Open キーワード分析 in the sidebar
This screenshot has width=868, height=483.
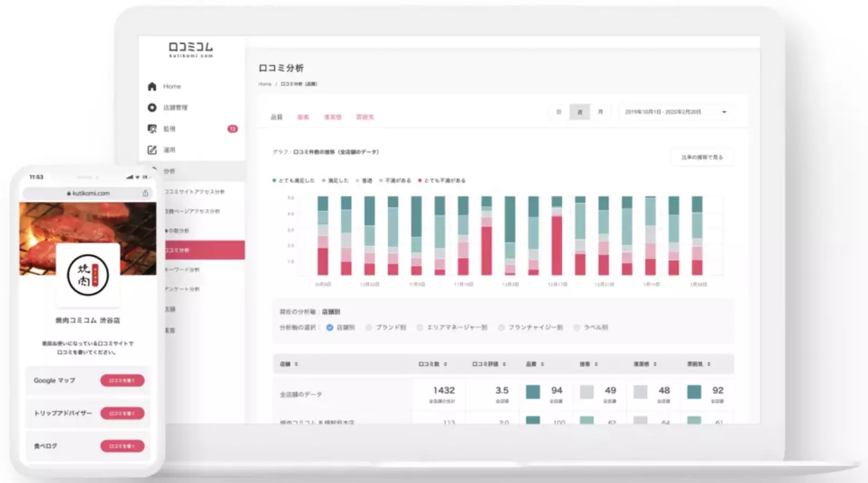[182, 270]
